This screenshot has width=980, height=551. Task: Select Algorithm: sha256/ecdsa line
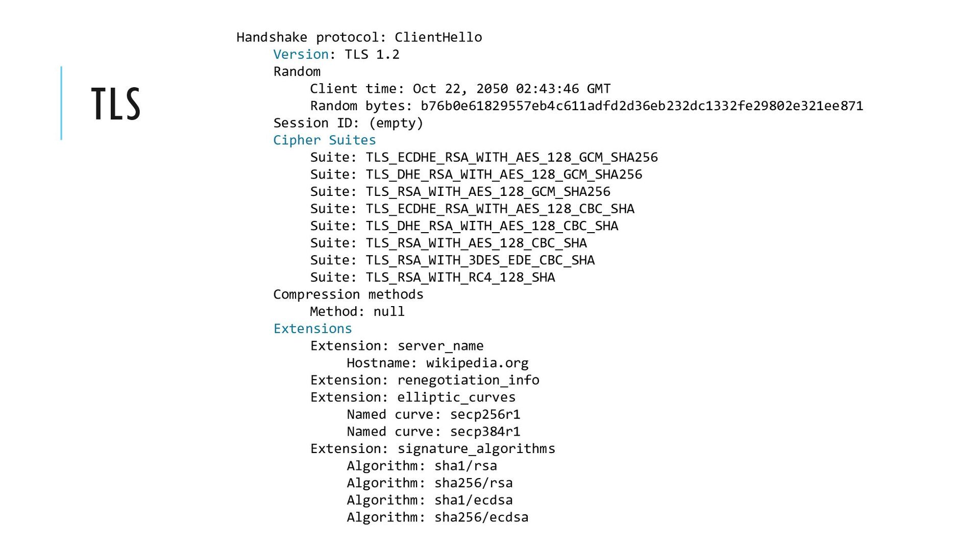438,517
